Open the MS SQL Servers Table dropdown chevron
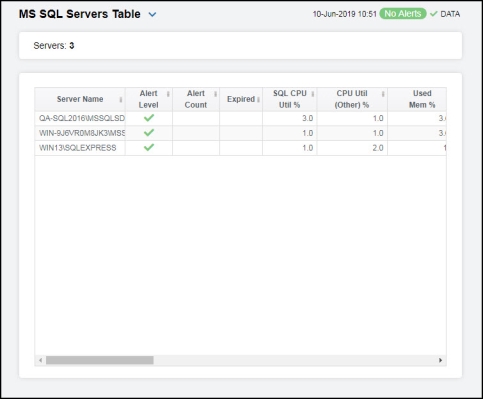The image size is (483, 399). pos(152,14)
